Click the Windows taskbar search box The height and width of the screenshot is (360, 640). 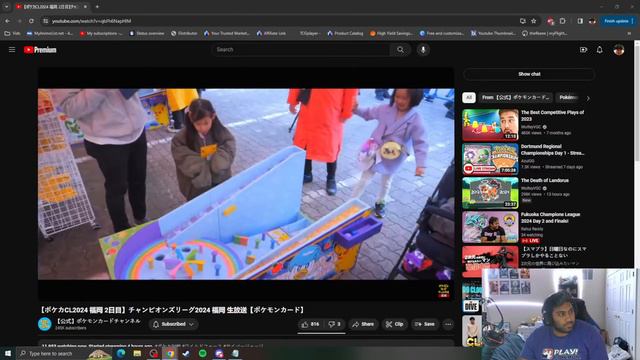(x=65, y=353)
